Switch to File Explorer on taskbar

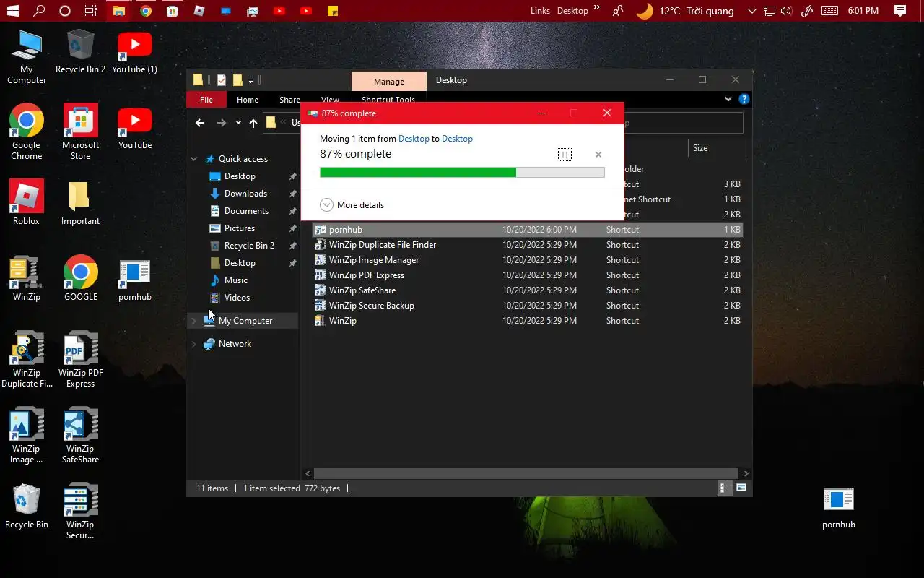point(118,11)
